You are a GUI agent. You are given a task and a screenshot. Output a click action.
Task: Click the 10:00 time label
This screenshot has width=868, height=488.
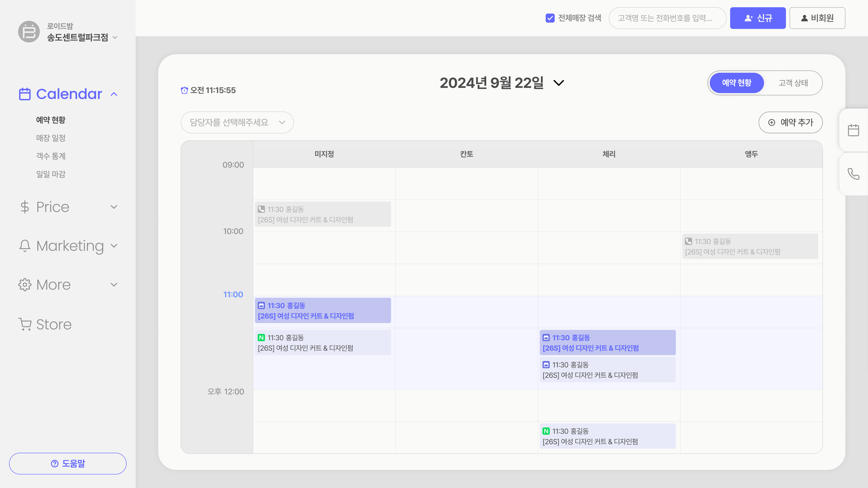tap(233, 231)
